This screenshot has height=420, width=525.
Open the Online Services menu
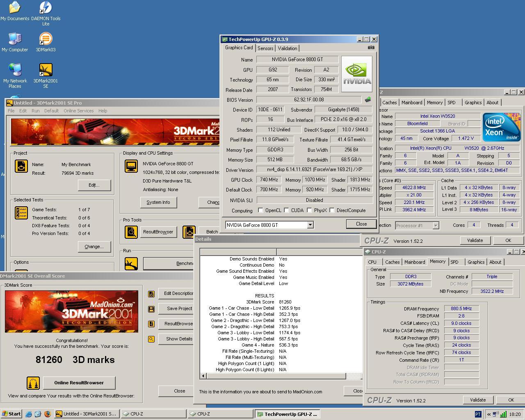[78, 111]
